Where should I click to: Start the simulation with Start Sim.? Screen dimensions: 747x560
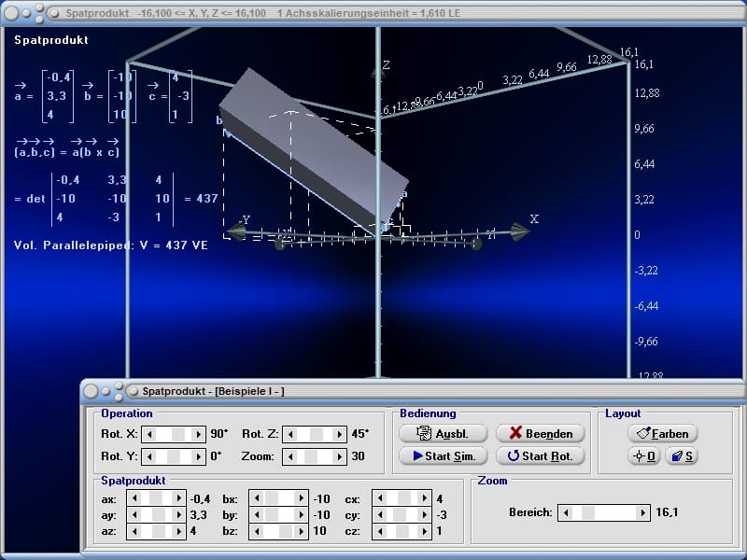click(x=443, y=455)
